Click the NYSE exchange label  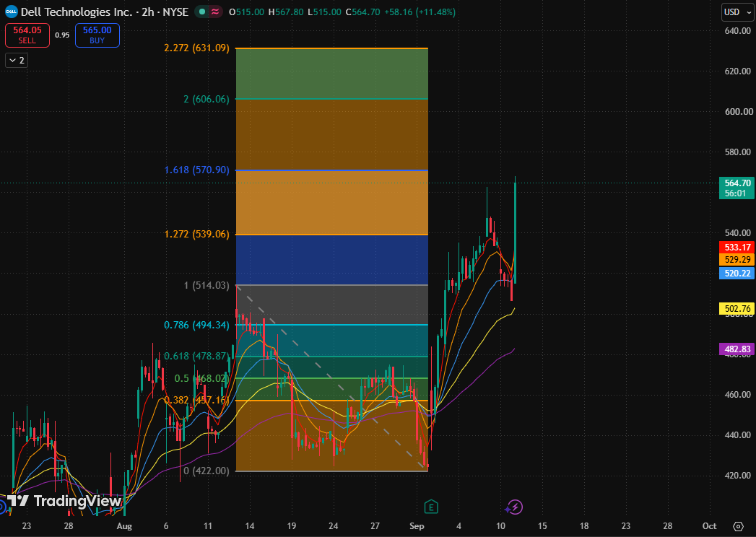point(175,12)
